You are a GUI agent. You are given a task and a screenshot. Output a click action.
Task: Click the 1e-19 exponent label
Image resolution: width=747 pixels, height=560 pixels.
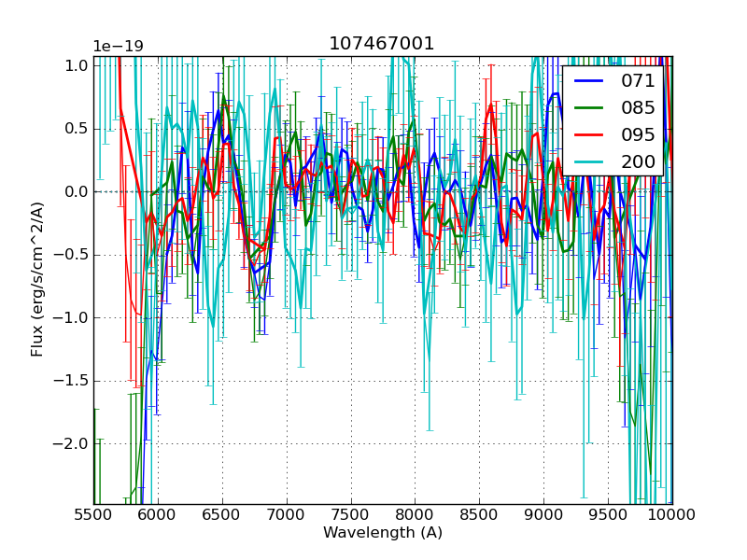[118, 47]
